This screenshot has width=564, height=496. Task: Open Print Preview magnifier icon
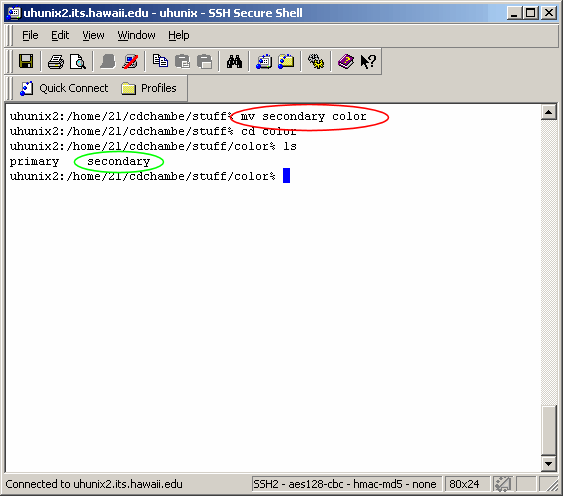click(x=78, y=62)
